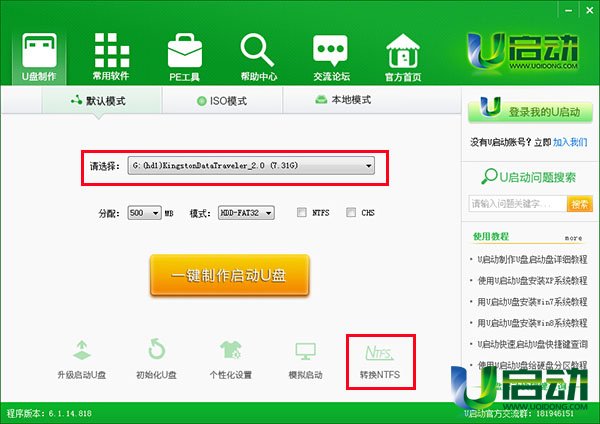Enable the NTFS checkbox

click(x=302, y=213)
